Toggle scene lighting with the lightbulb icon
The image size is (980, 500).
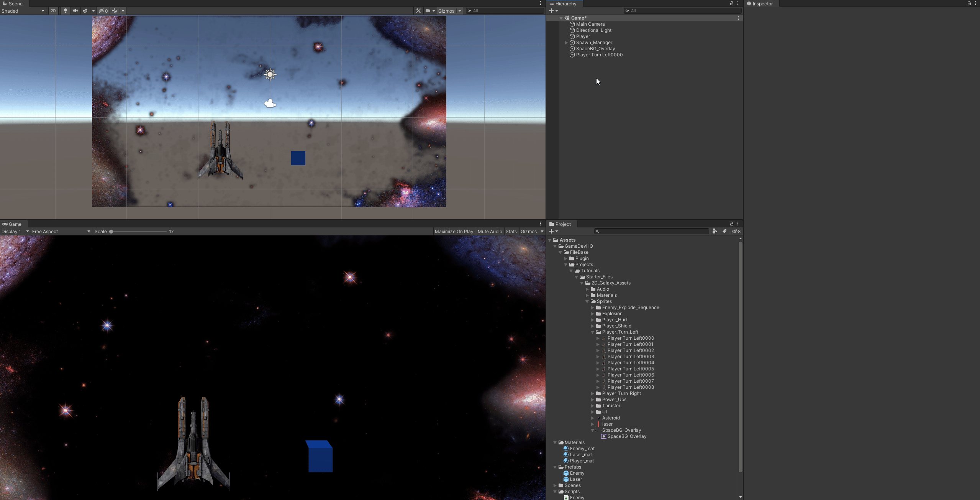[66, 11]
